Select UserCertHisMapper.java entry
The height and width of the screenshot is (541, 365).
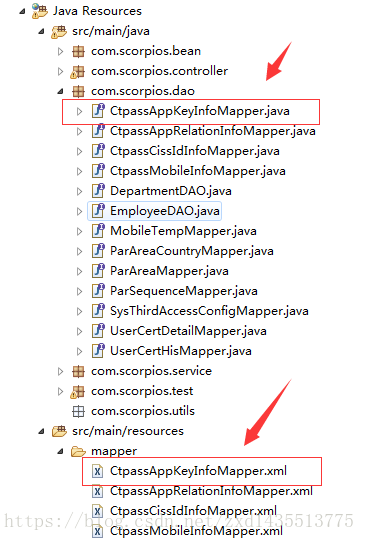pyautogui.click(x=181, y=351)
